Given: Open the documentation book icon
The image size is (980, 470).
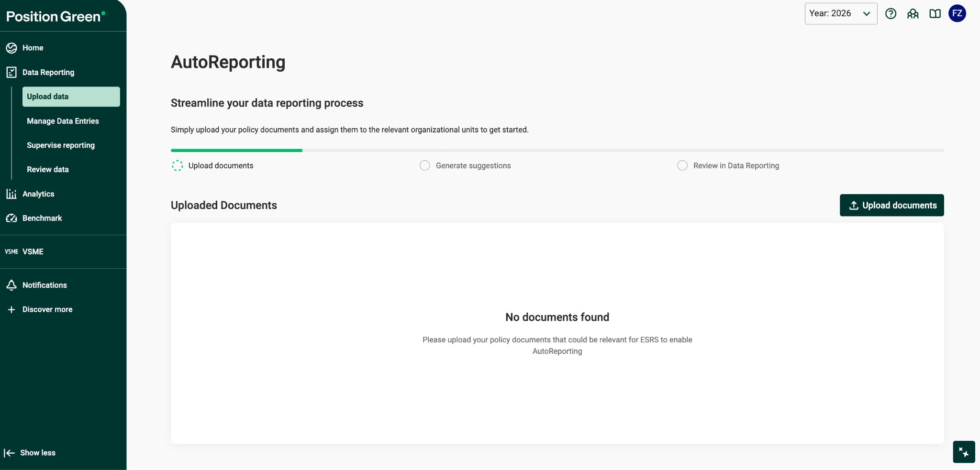Looking at the screenshot, I should click(x=935, y=13).
